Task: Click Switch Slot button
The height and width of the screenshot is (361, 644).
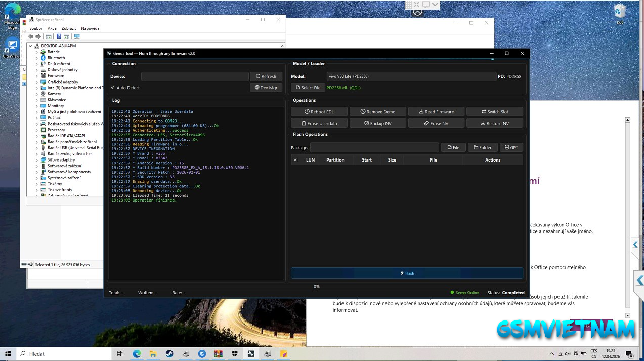Action: [494, 112]
